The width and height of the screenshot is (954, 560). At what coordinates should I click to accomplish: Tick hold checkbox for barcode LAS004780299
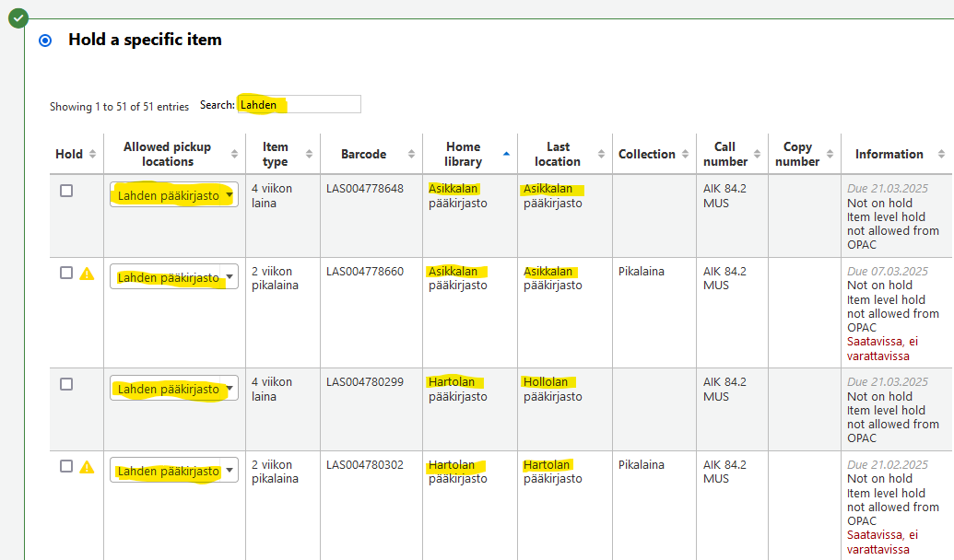tap(66, 384)
